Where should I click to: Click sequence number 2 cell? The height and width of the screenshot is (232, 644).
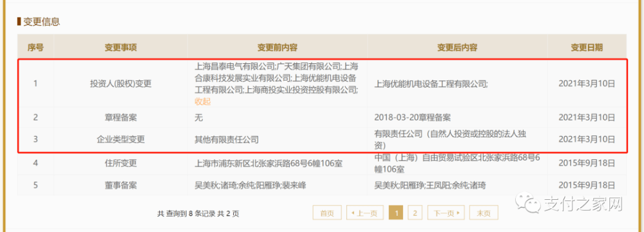pos(35,118)
